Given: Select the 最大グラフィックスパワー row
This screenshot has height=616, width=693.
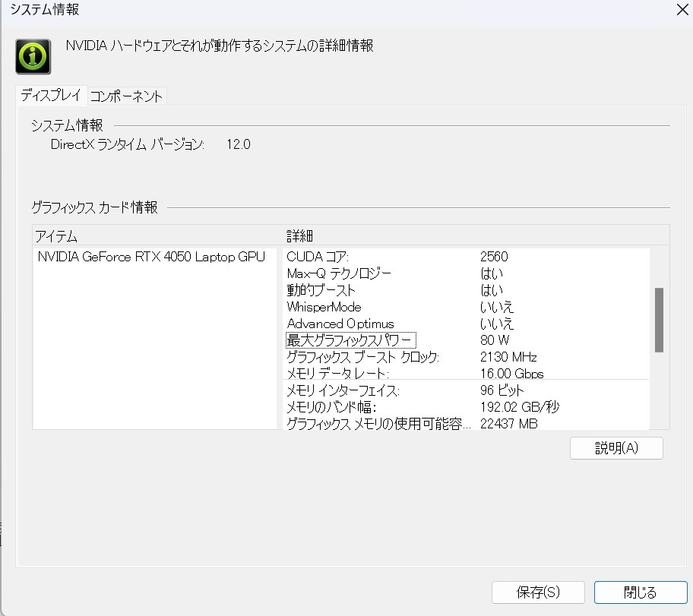Looking at the screenshot, I should 466,340.
